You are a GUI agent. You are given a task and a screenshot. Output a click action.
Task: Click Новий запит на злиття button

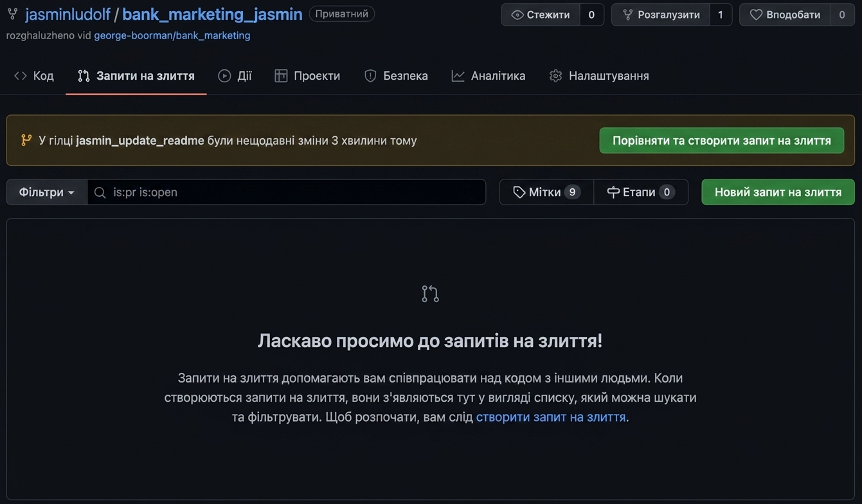778,192
